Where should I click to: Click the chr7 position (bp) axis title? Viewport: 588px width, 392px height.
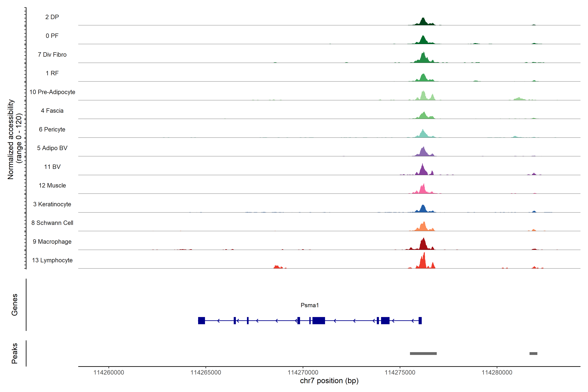(x=329, y=381)
